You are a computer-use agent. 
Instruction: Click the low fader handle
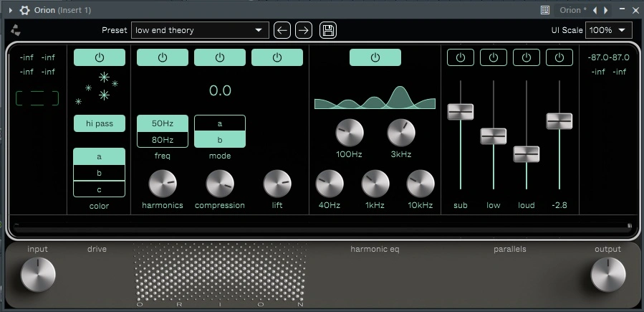pyautogui.click(x=494, y=136)
